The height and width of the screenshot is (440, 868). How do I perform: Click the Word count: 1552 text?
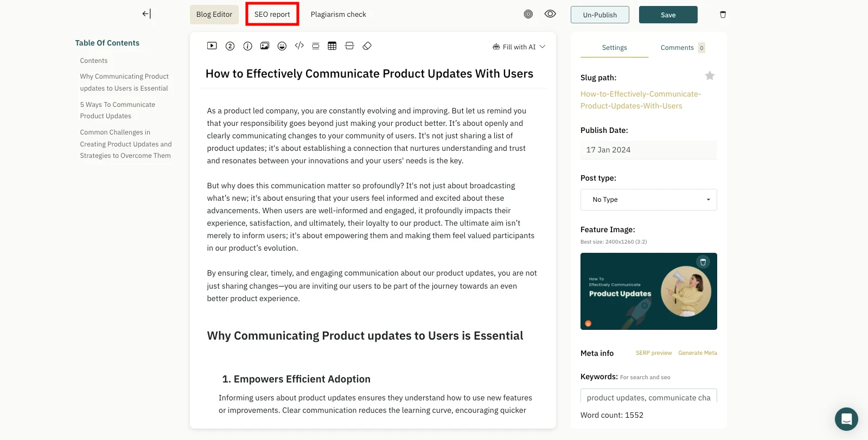tap(612, 415)
